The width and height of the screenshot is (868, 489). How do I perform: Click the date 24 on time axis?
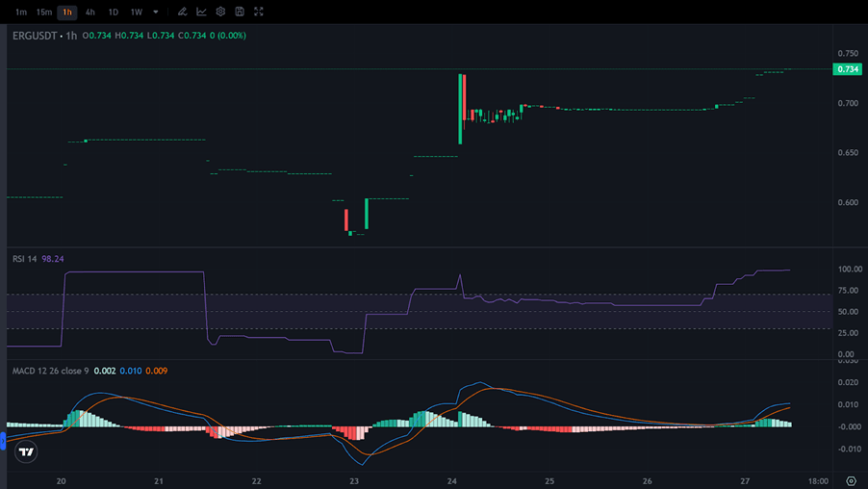451,480
